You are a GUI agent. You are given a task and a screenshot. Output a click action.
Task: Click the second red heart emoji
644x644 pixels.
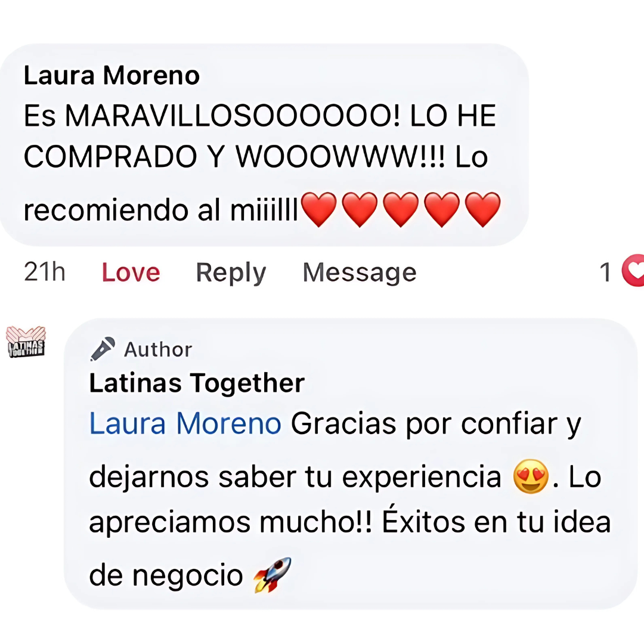(360, 209)
